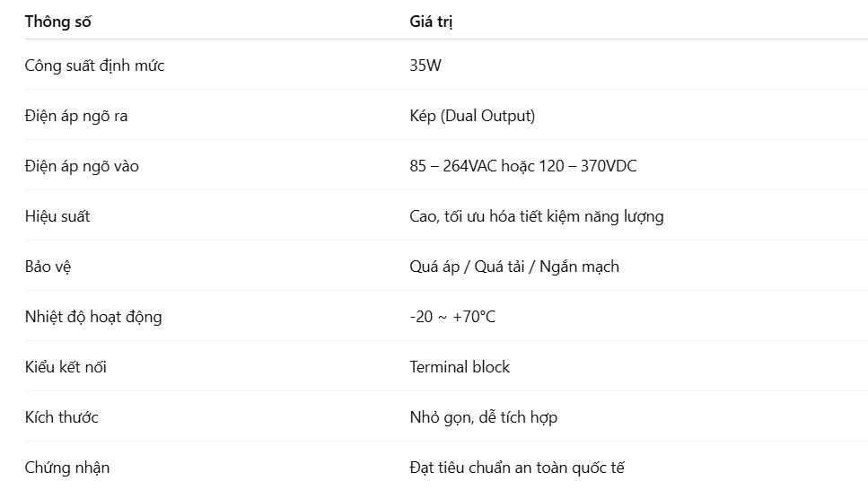Select the 'Nhiệt độ hoạt động' label
This screenshot has height=490, width=868.
(x=93, y=318)
